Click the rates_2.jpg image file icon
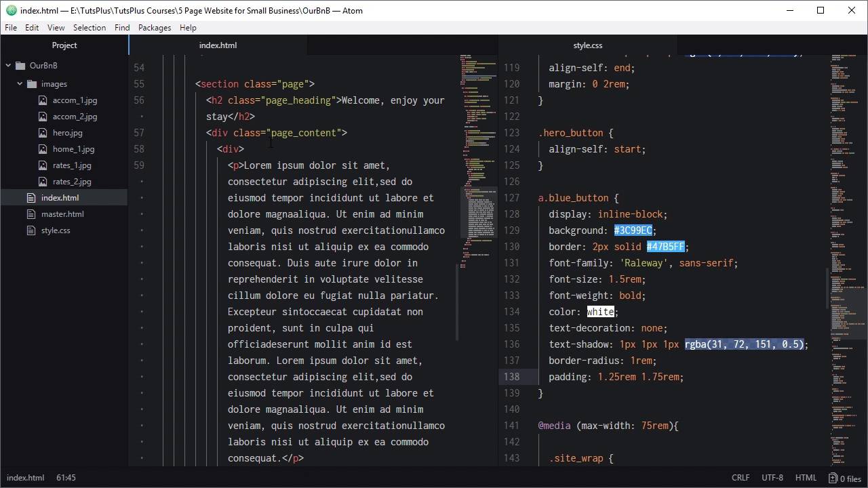Image resolution: width=868 pixels, height=488 pixels. click(43, 182)
